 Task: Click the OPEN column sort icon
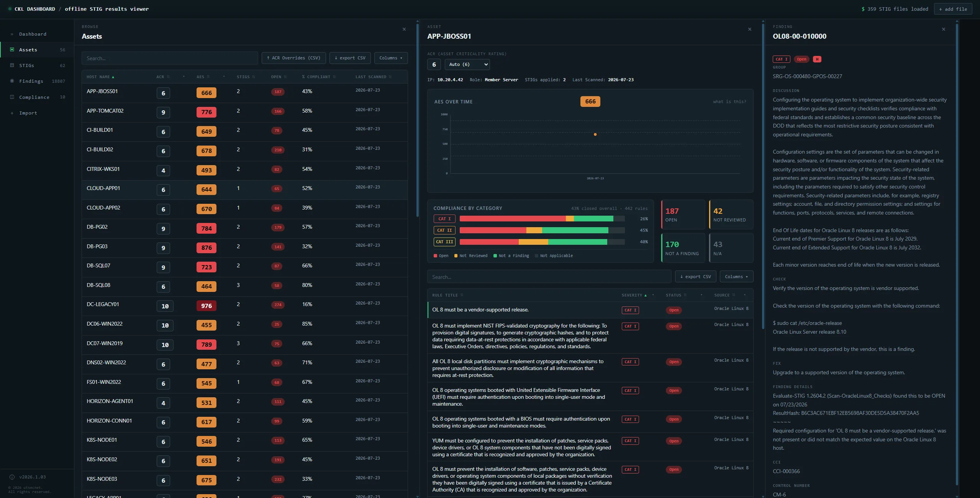285,77
